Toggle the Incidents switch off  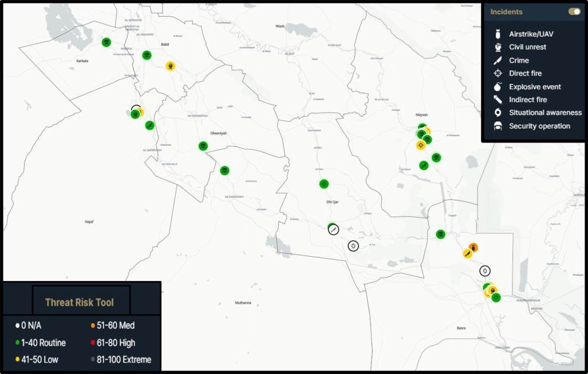pos(574,11)
